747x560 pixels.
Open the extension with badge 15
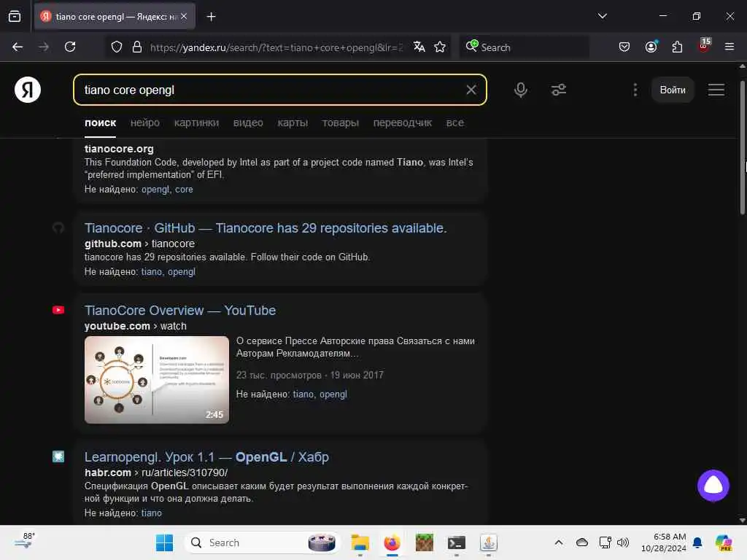pos(704,46)
